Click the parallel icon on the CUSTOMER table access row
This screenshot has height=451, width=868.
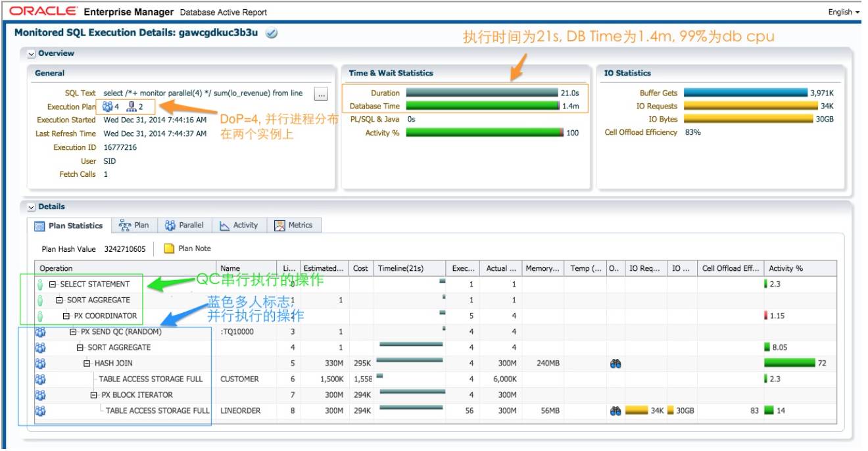[40, 379]
